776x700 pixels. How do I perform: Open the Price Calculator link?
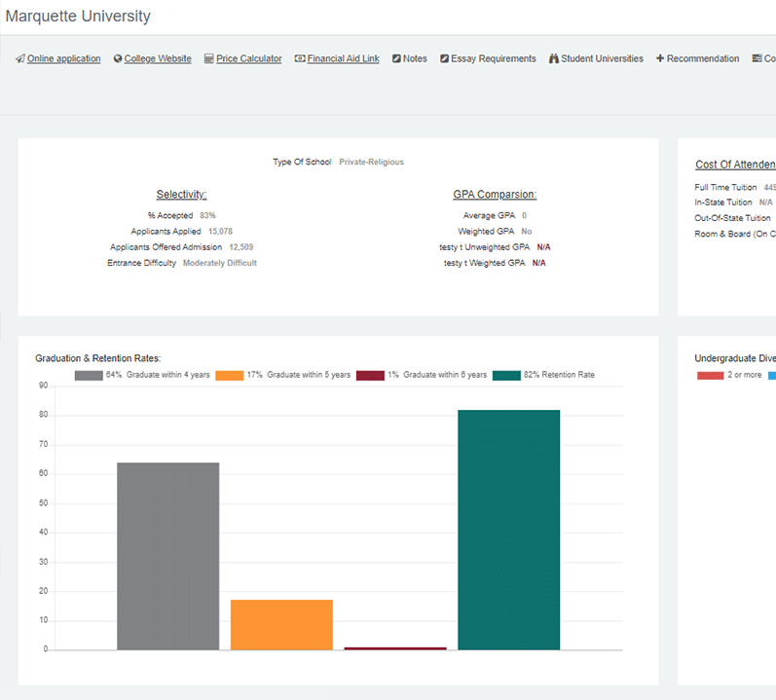click(x=249, y=58)
